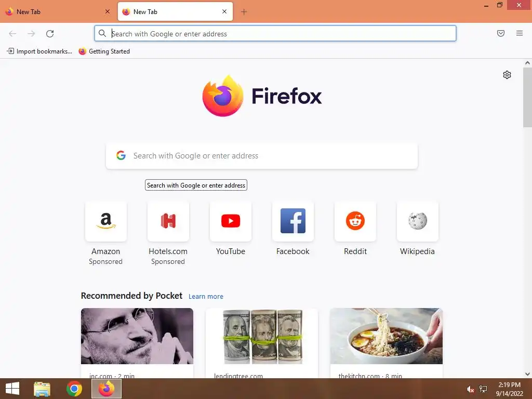Click the Google logo in page search box

click(x=121, y=156)
